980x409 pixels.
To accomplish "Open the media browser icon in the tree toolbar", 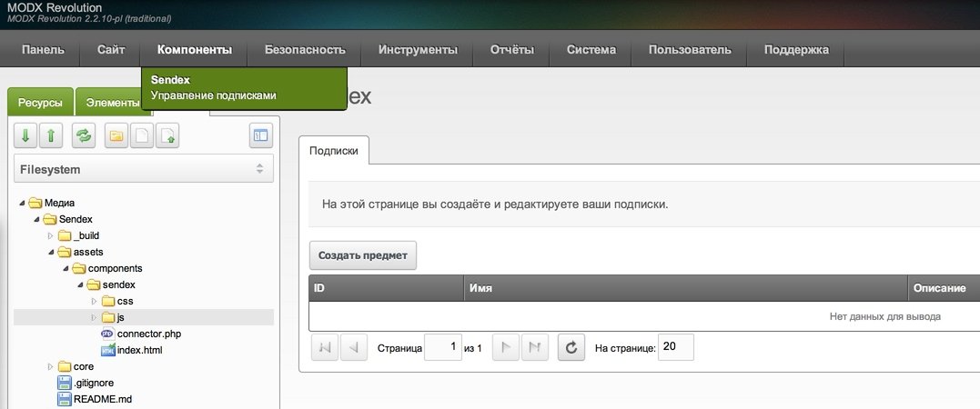I will (261, 135).
